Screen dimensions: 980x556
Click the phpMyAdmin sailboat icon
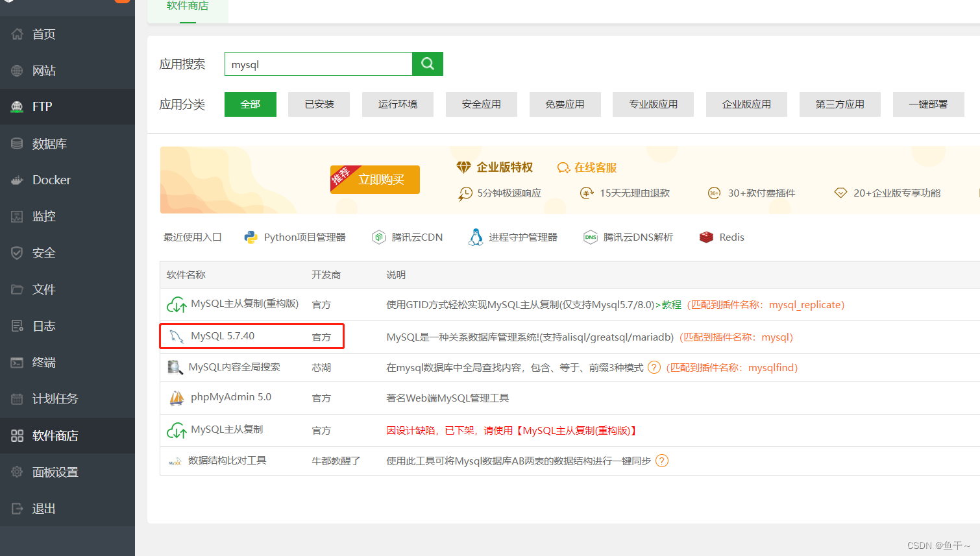point(177,398)
